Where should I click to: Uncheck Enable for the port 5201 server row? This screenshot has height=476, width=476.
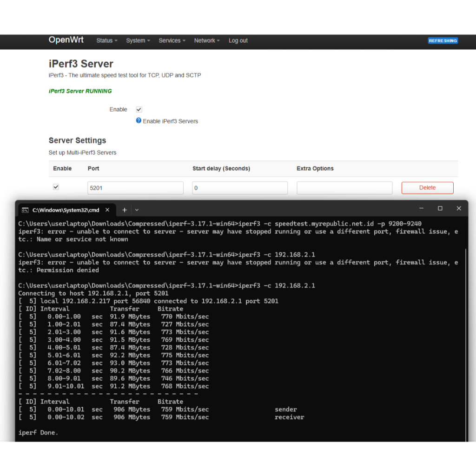point(56,187)
